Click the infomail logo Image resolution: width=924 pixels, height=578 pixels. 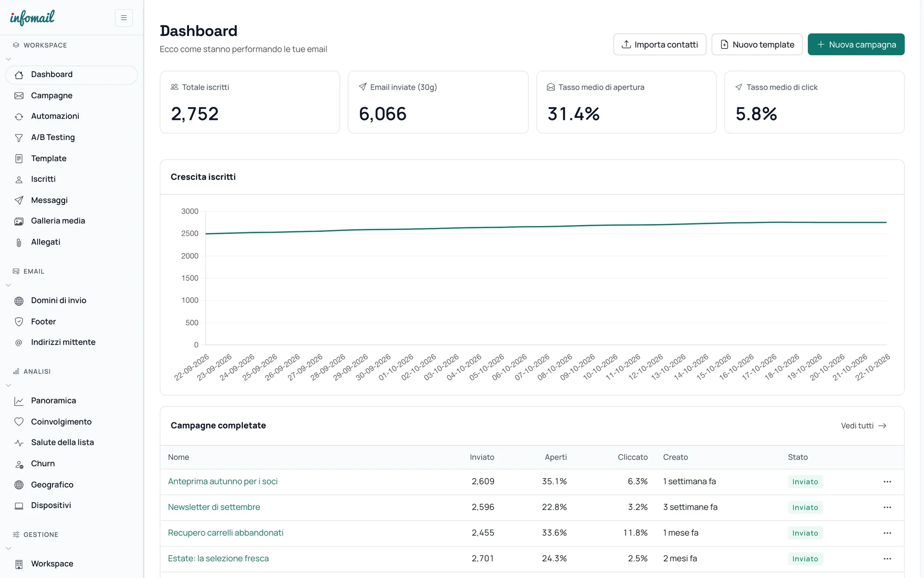[x=32, y=18]
